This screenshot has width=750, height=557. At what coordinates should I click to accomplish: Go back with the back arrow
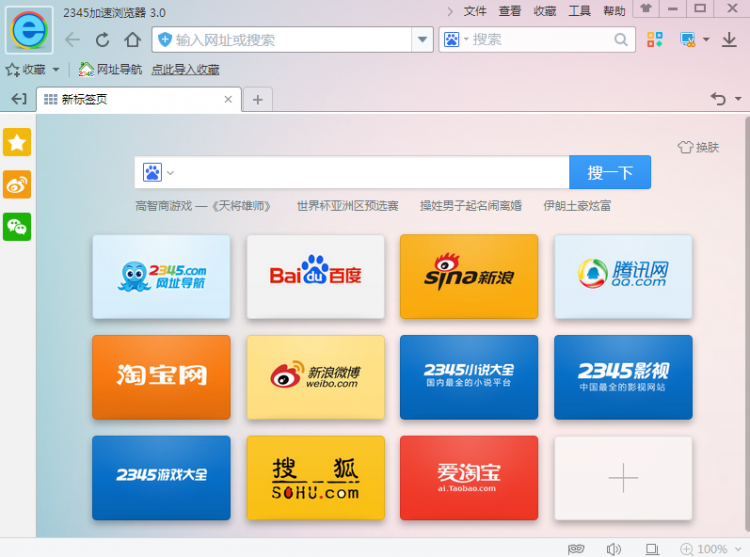point(73,40)
